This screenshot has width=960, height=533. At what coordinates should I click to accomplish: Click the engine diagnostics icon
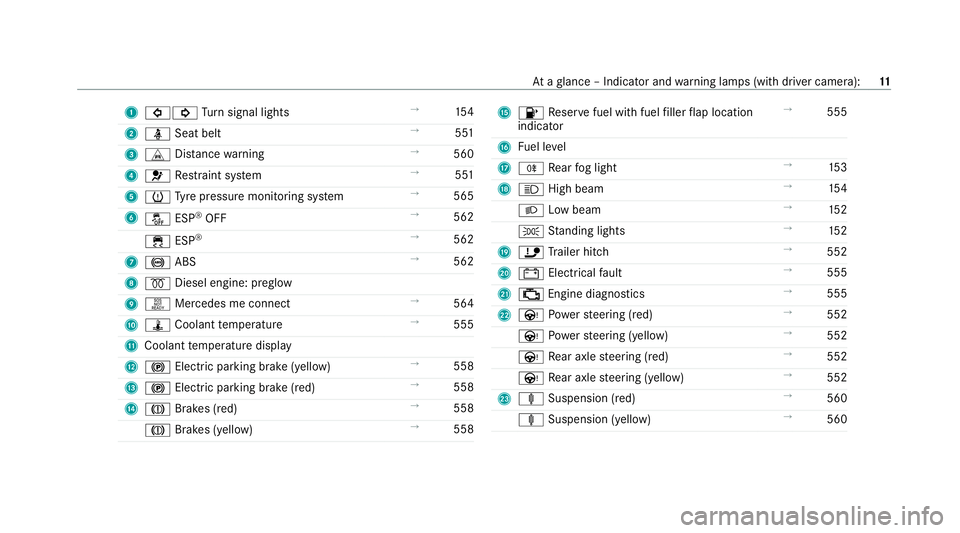[x=531, y=294]
